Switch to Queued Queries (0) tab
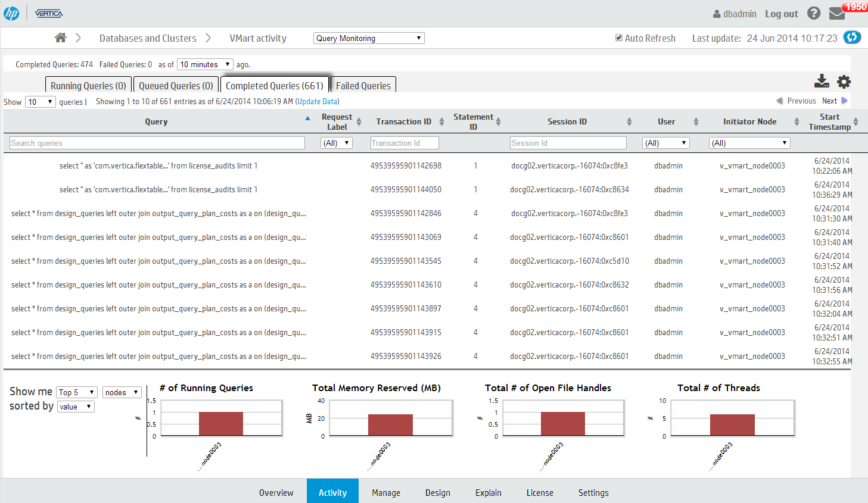The height and width of the screenshot is (503, 868). [x=176, y=85]
